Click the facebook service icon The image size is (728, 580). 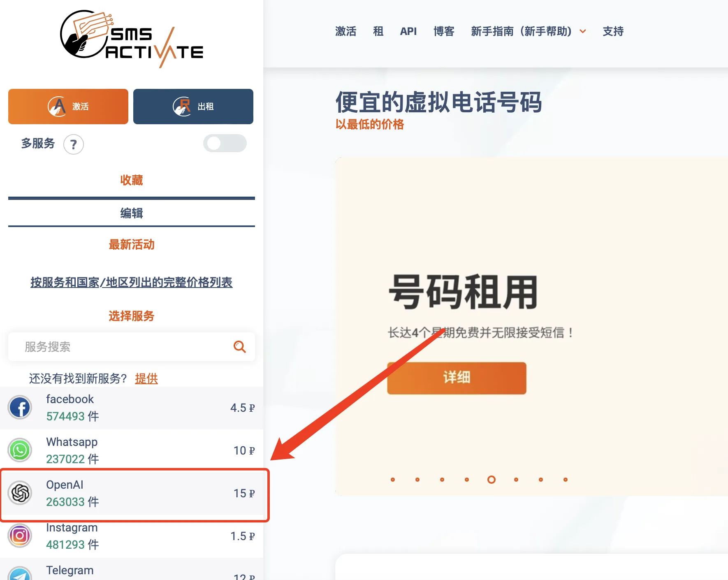coord(20,408)
